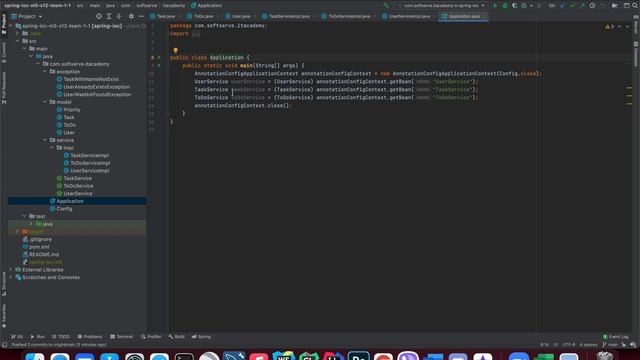640x360 pixels.
Task: Collapse the impl package
Action: pos(52,148)
